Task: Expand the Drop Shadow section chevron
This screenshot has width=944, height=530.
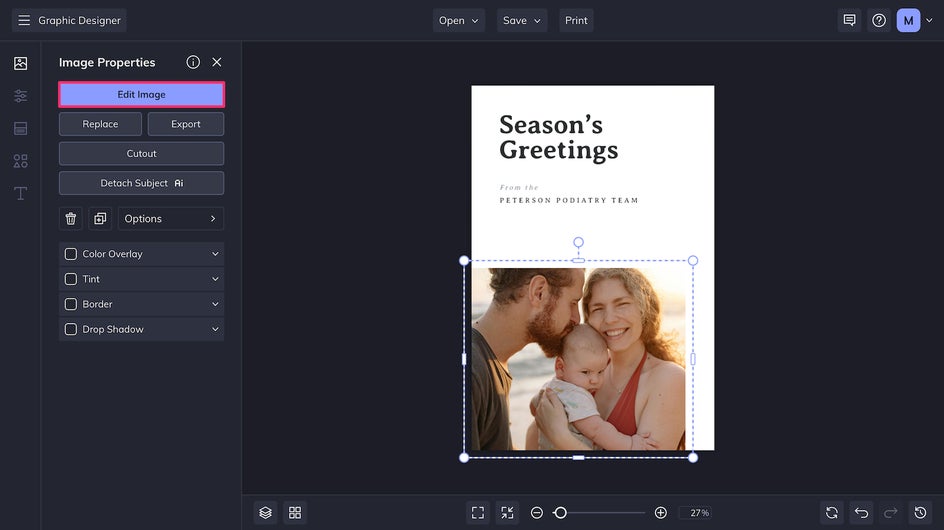Action: [x=215, y=329]
